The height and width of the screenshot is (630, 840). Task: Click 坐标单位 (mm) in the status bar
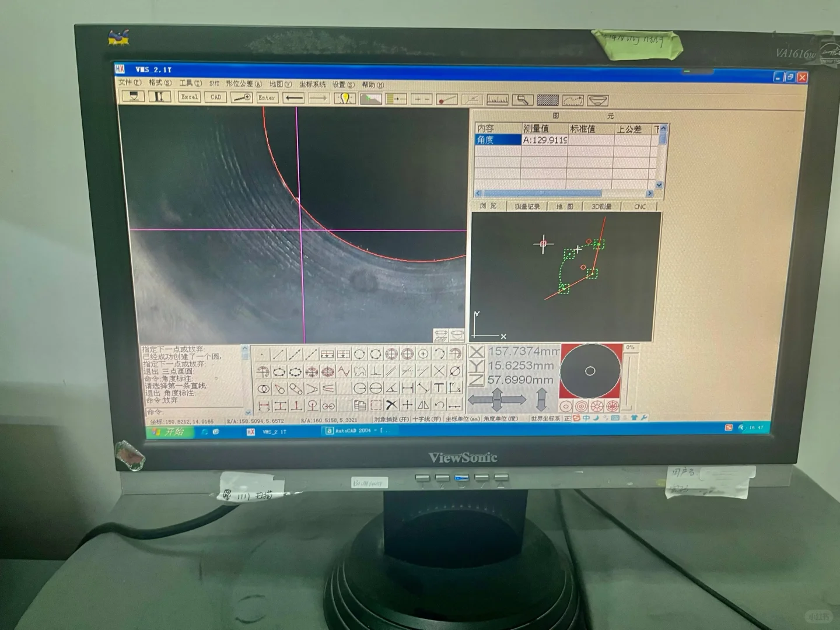point(463,419)
